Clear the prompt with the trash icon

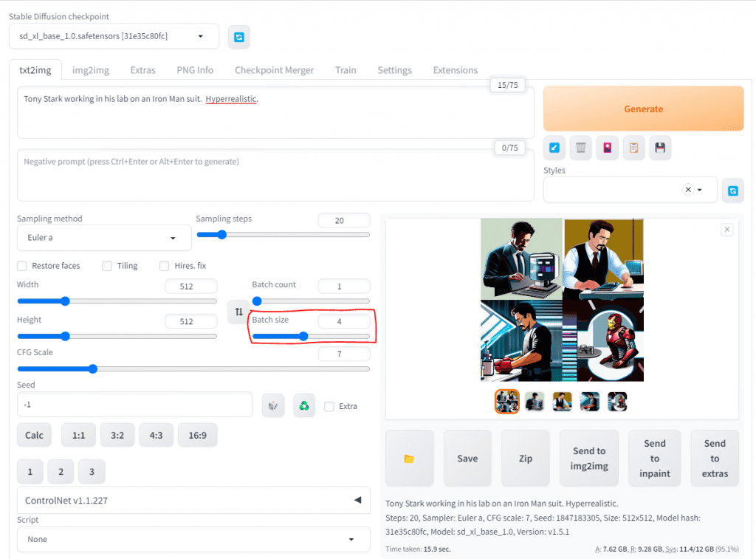coord(581,148)
